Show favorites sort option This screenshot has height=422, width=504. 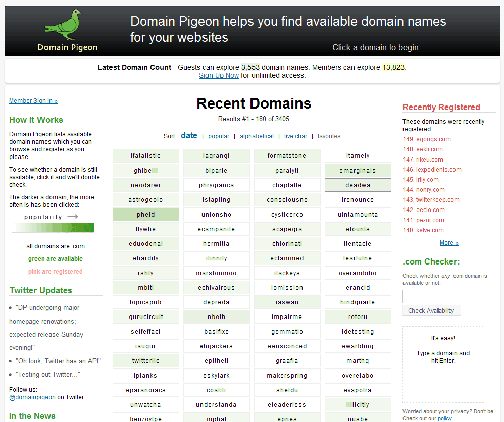point(329,136)
